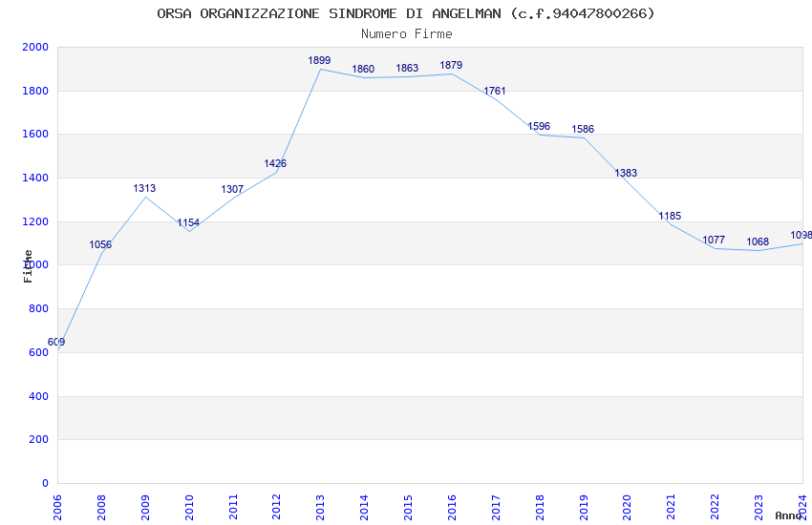Click the x-axis year 2018
The image size is (812, 525).
[x=540, y=508]
